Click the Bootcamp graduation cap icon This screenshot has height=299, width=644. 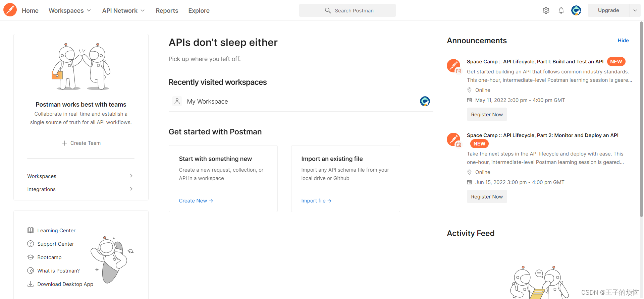pyautogui.click(x=31, y=257)
